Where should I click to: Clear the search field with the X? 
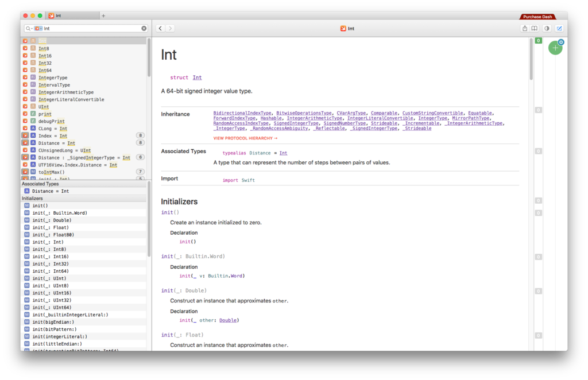[144, 29]
